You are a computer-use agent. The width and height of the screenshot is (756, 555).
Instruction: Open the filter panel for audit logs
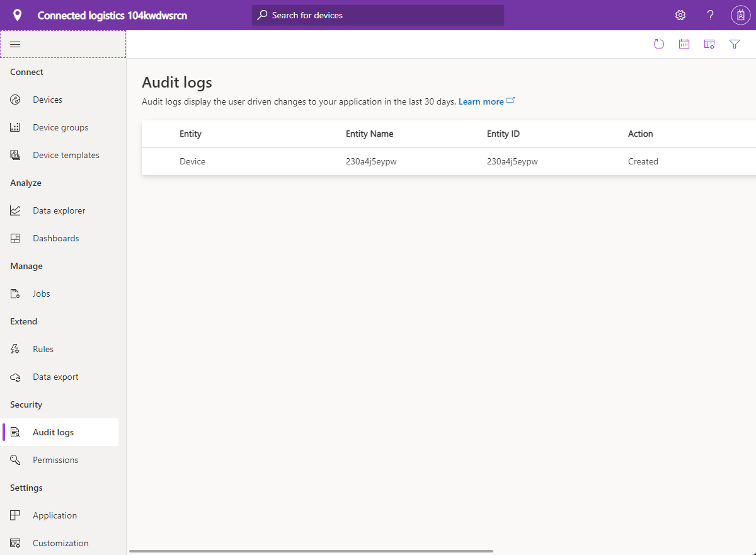click(x=735, y=44)
